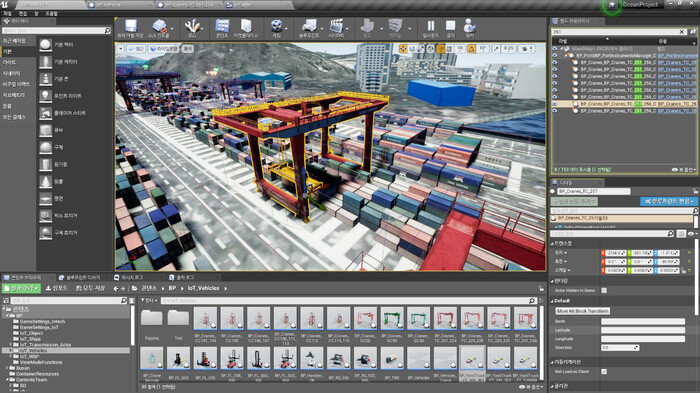The image size is (700, 393).
Task: Select the translate gizmo in the viewport toolbar
Action: [403, 49]
